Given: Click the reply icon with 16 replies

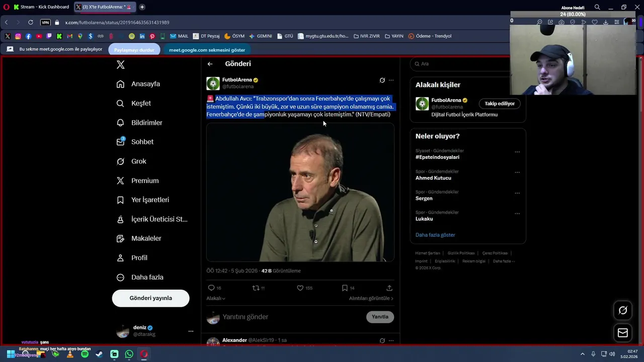Looking at the screenshot, I should click(x=211, y=288).
